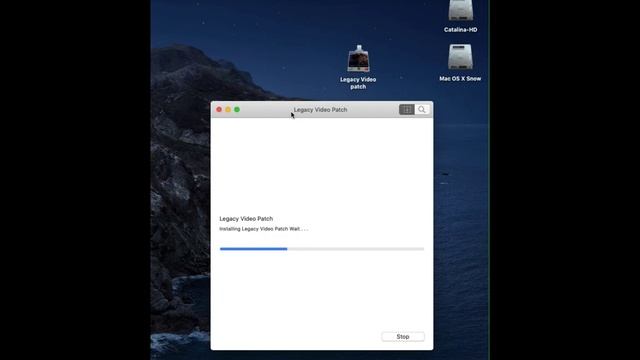Close the Legacy Video Patch window
Image resolution: width=640 pixels, height=360 pixels.
click(x=219, y=109)
